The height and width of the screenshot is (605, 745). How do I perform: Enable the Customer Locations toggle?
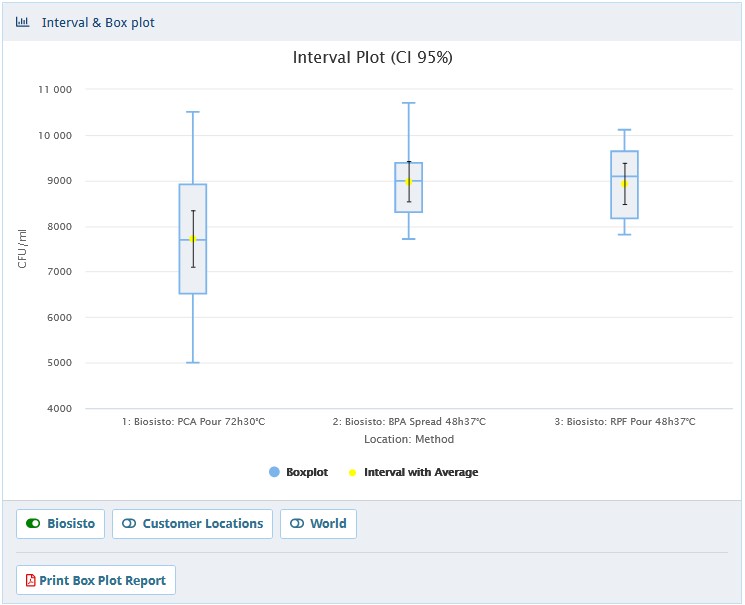tap(192, 524)
